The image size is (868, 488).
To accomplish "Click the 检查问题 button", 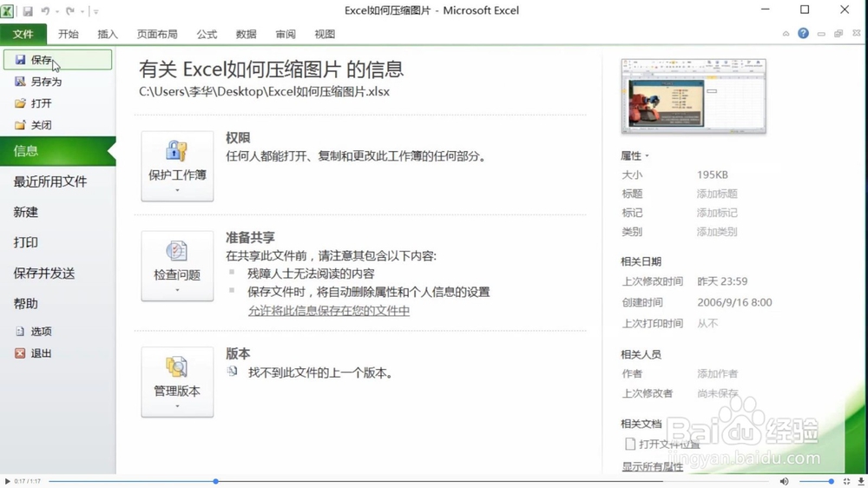I will (x=177, y=266).
